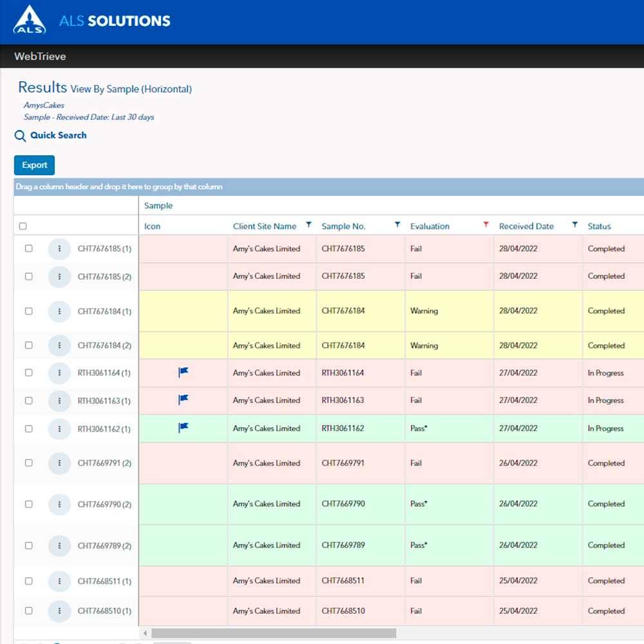Sort by the Status column header
This screenshot has width=644, height=644.
tap(599, 226)
